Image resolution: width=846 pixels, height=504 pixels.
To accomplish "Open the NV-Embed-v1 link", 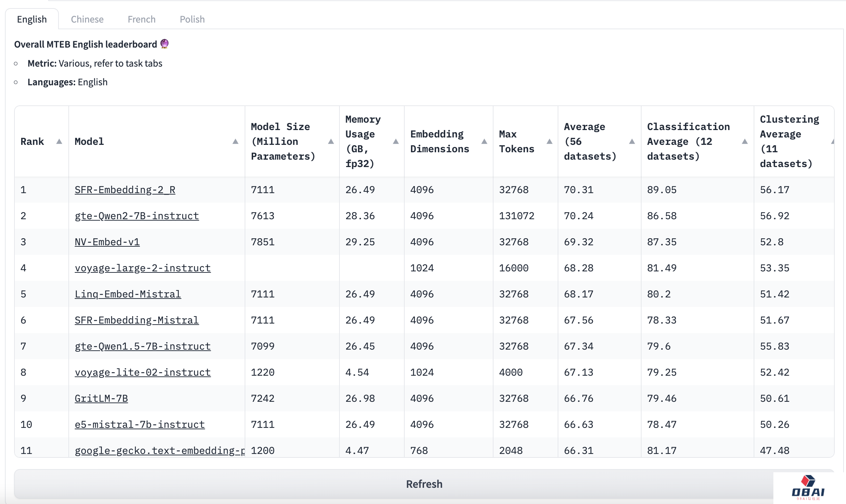I will tap(107, 242).
